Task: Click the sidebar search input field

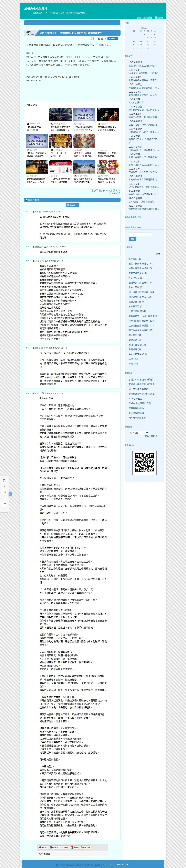Action: click(x=140, y=234)
